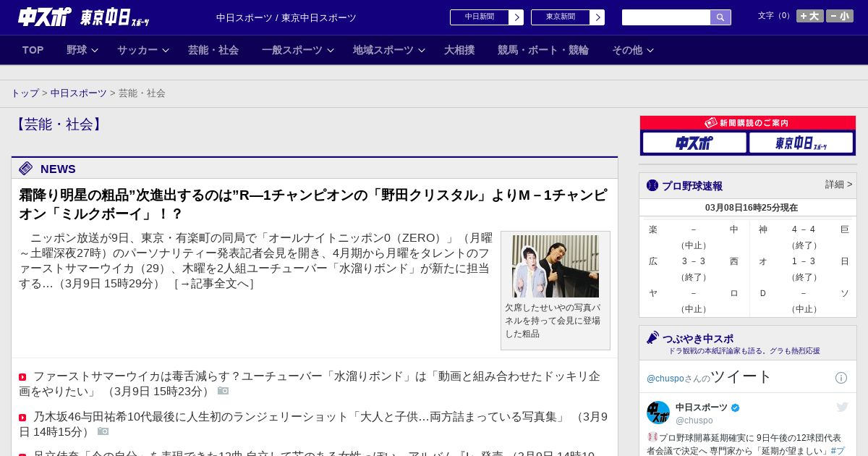Image resolution: width=868 pixels, height=456 pixels.
Task: Expand the サッカー dropdown chevron
Action: (x=166, y=51)
